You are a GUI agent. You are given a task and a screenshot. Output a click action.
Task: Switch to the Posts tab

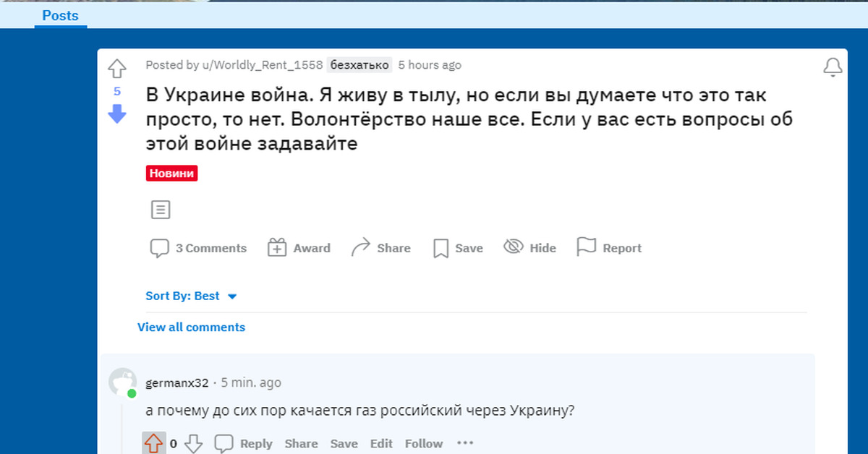(60, 15)
